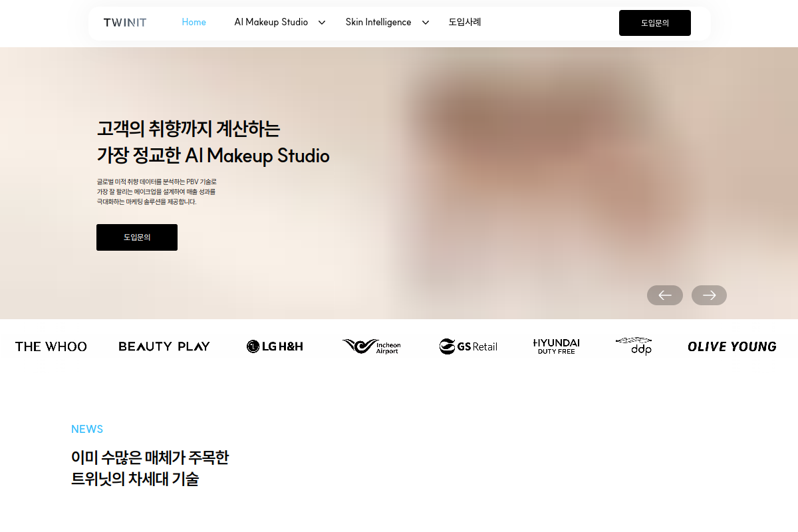This screenshot has height=532, width=798.
Task: Click the header 도입문의 button
Action: click(x=655, y=23)
